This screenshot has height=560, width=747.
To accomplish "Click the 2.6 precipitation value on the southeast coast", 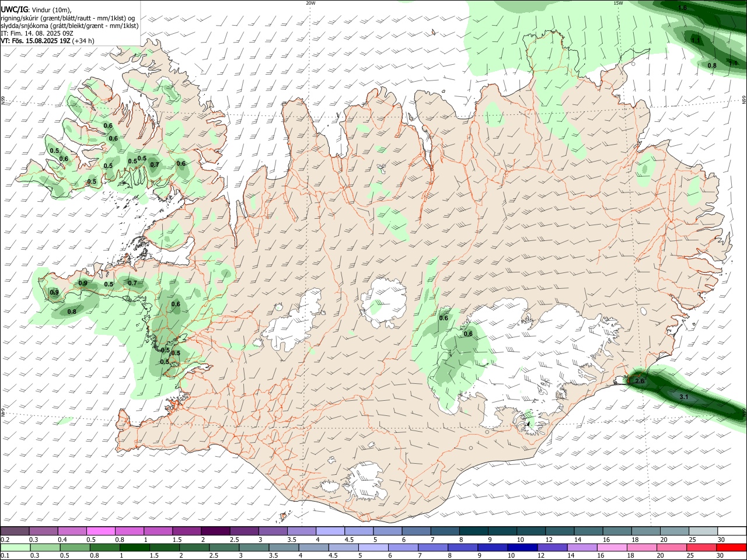I will pos(640,381).
